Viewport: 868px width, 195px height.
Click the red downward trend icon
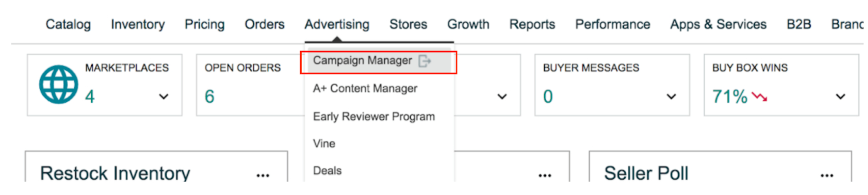pyautogui.click(x=759, y=97)
